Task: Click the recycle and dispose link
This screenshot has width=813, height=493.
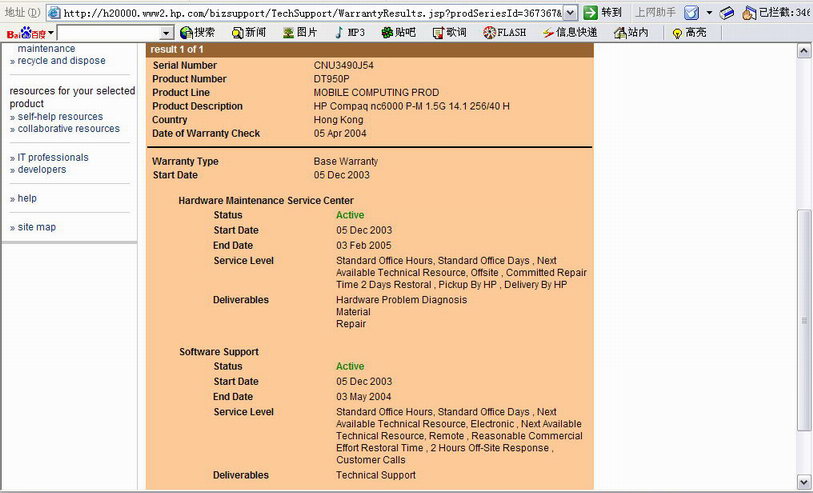Action: 61,60
